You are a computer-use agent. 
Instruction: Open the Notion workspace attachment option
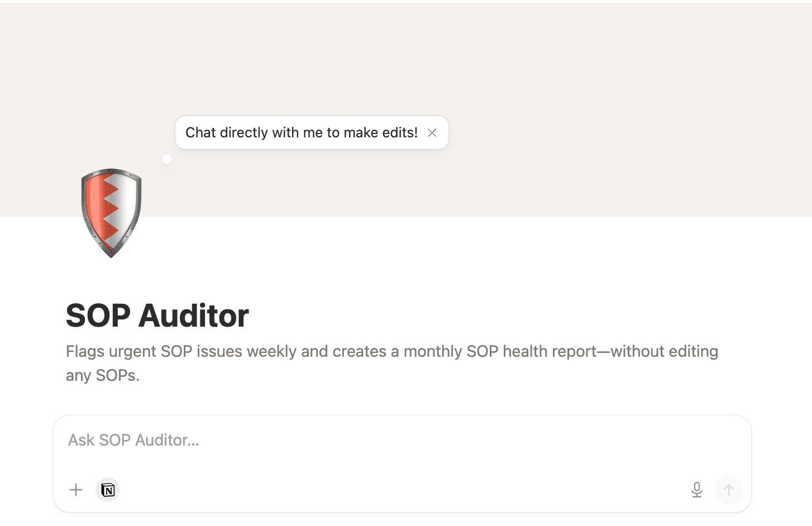pyautogui.click(x=107, y=490)
